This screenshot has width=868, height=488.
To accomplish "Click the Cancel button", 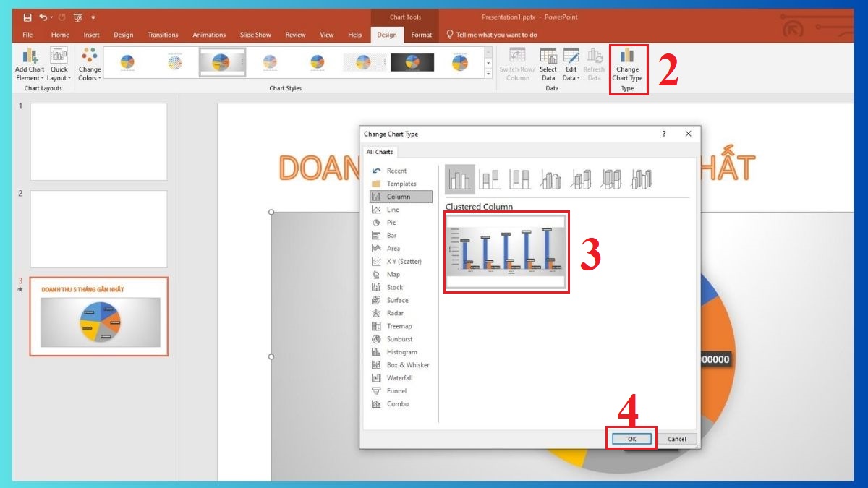I will click(x=677, y=438).
